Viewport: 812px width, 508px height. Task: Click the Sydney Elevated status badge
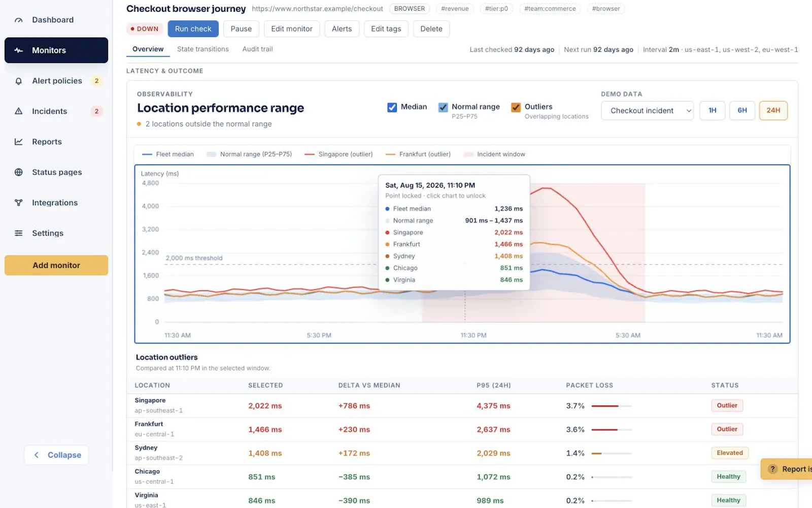(x=730, y=453)
